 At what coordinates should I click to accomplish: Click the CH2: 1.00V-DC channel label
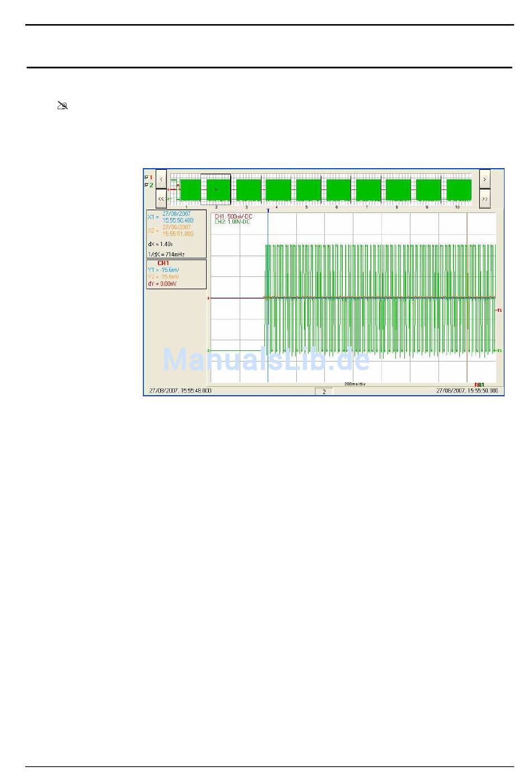point(232,223)
